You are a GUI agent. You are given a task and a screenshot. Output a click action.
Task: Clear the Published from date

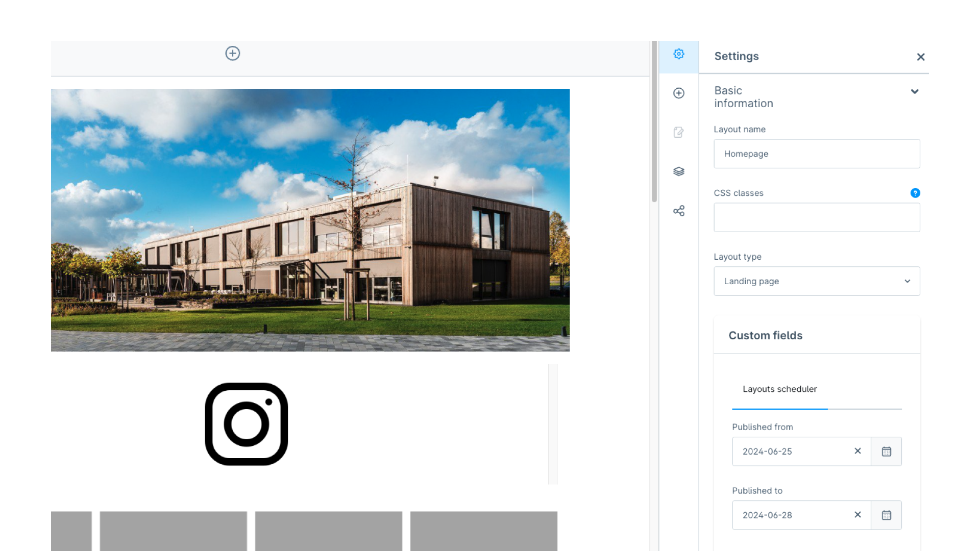click(857, 451)
